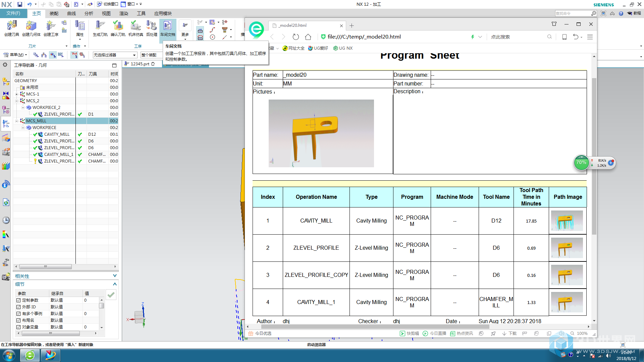Toggle the 有多个事例 checkbox
Screen dimensions: 644x362
point(19,314)
